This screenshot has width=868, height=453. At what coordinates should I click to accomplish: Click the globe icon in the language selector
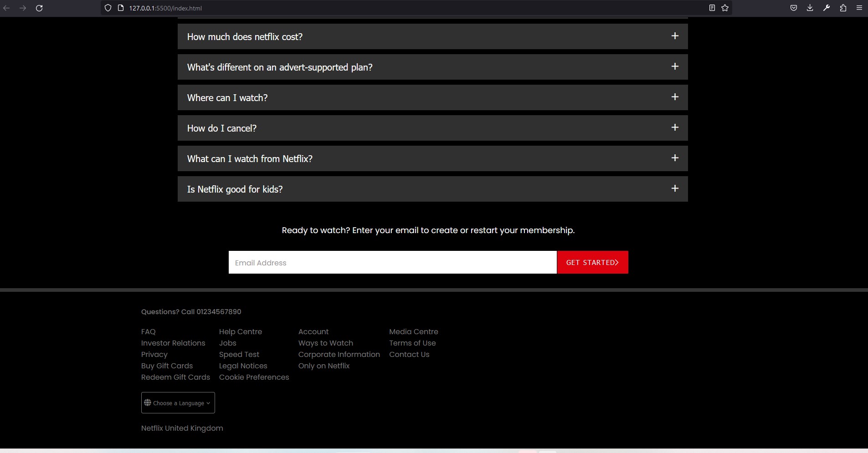[148, 402]
